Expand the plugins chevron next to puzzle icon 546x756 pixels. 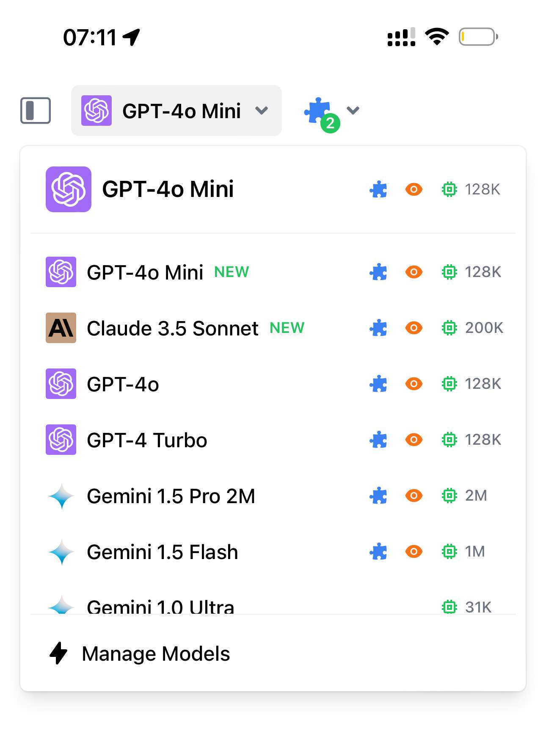coord(353,111)
